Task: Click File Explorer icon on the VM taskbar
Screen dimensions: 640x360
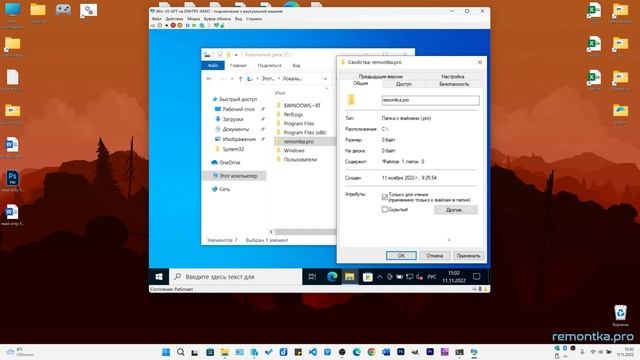Action: coord(349,277)
